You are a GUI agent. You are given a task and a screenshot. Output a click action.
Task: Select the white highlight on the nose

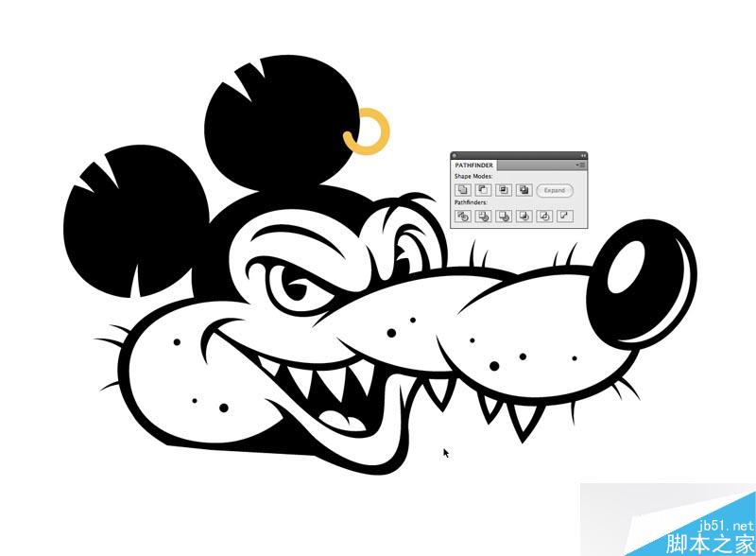[x=626, y=267]
